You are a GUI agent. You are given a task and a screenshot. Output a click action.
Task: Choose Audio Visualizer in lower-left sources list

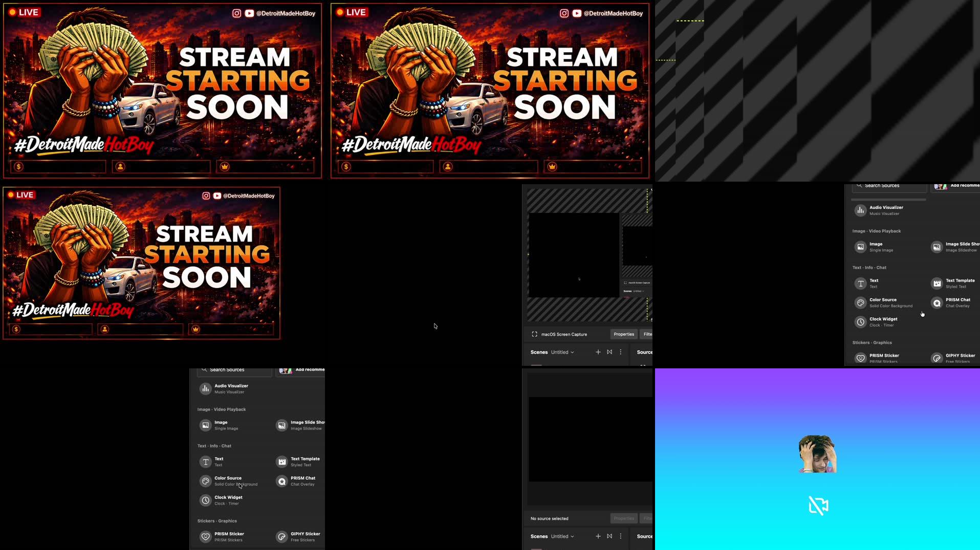tap(224, 389)
